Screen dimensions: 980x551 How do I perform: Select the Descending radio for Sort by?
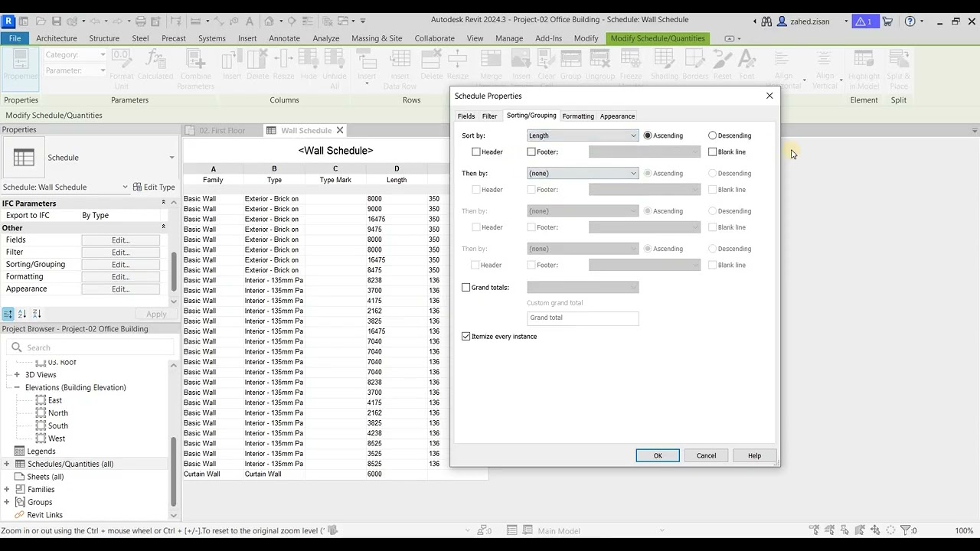point(713,135)
